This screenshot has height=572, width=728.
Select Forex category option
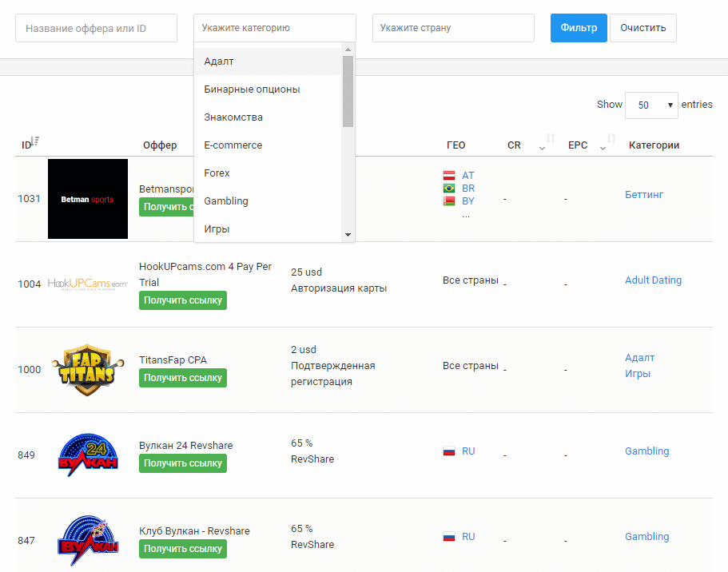pos(268,173)
